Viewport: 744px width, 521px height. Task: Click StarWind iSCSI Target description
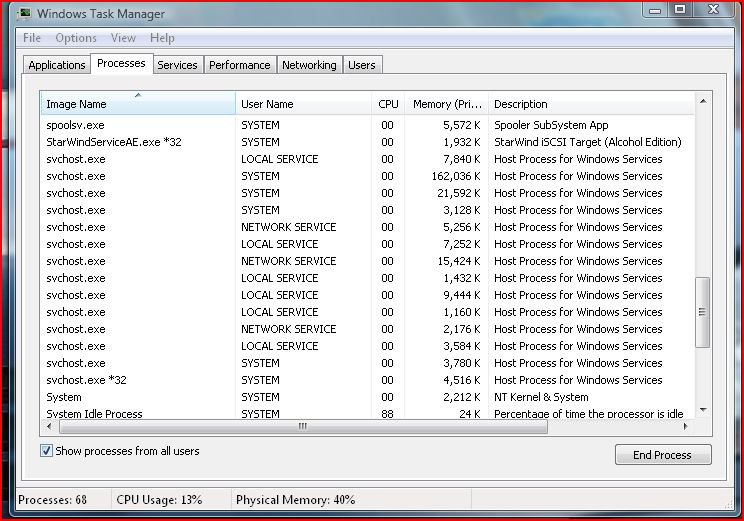[x=587, y=142]
